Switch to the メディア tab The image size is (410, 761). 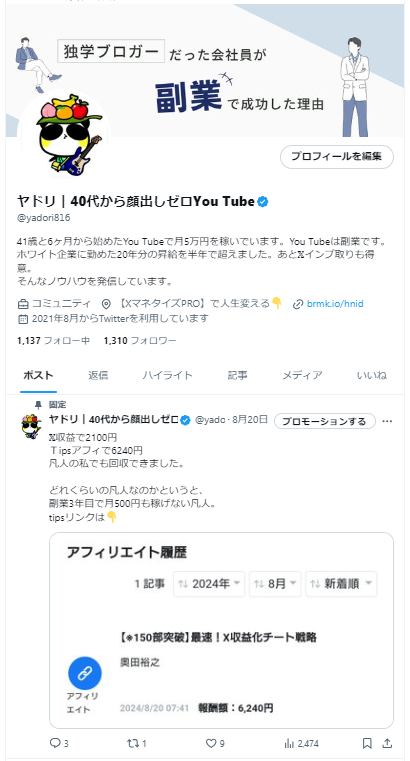pyautogui.click(x=302, y=375)
